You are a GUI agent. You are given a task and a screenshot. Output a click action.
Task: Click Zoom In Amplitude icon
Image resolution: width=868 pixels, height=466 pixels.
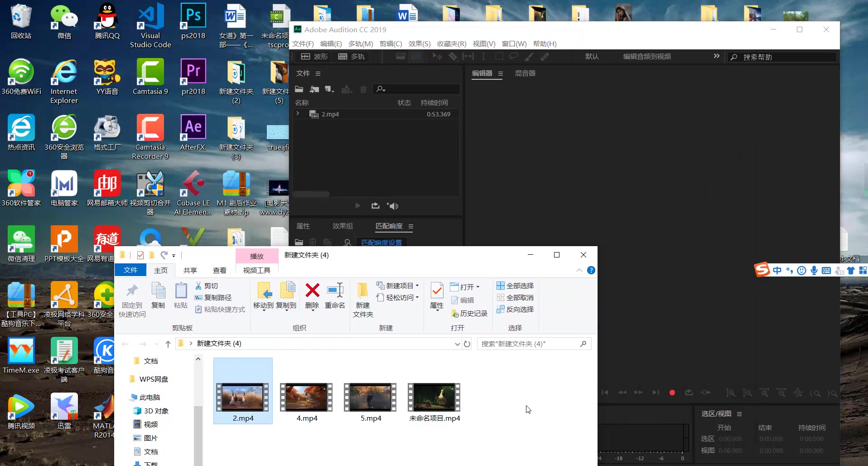(731, 393)
